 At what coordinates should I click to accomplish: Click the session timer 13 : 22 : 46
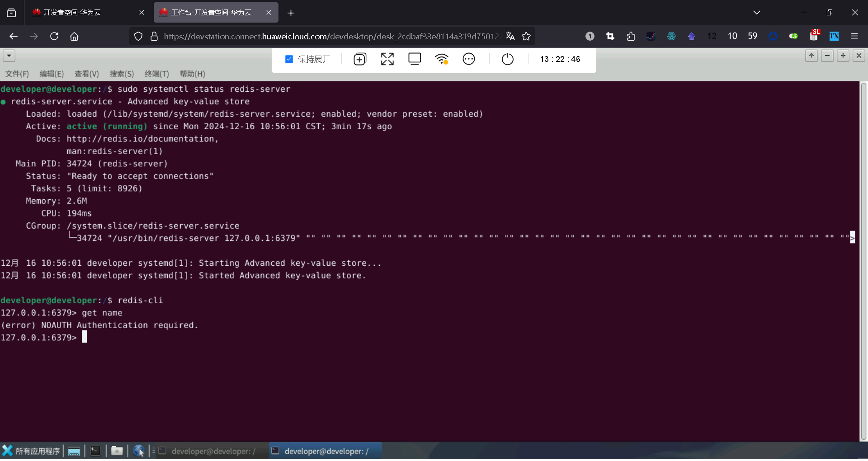pyautogui.click(x=560, y=59)
